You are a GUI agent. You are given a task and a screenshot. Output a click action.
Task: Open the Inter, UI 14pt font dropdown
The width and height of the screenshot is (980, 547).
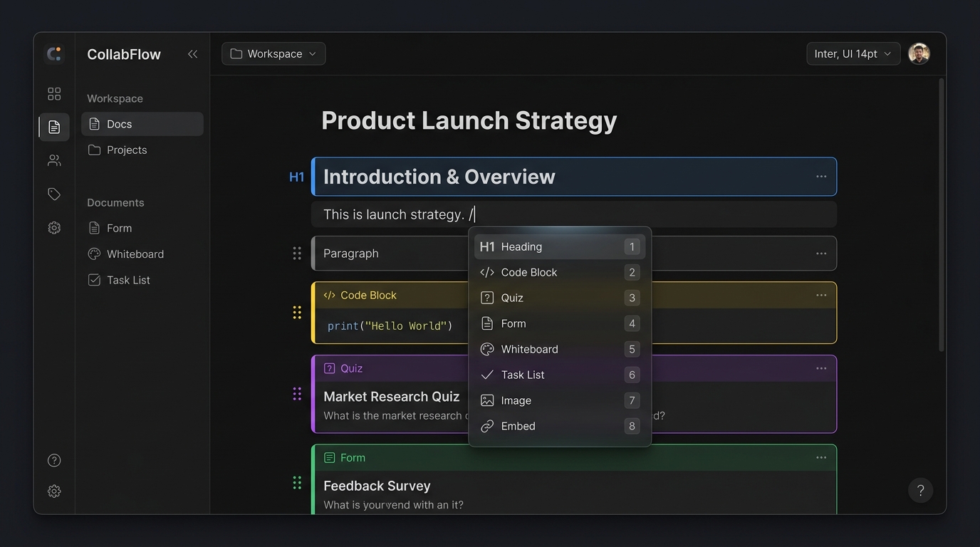click(x=853, y=54)
